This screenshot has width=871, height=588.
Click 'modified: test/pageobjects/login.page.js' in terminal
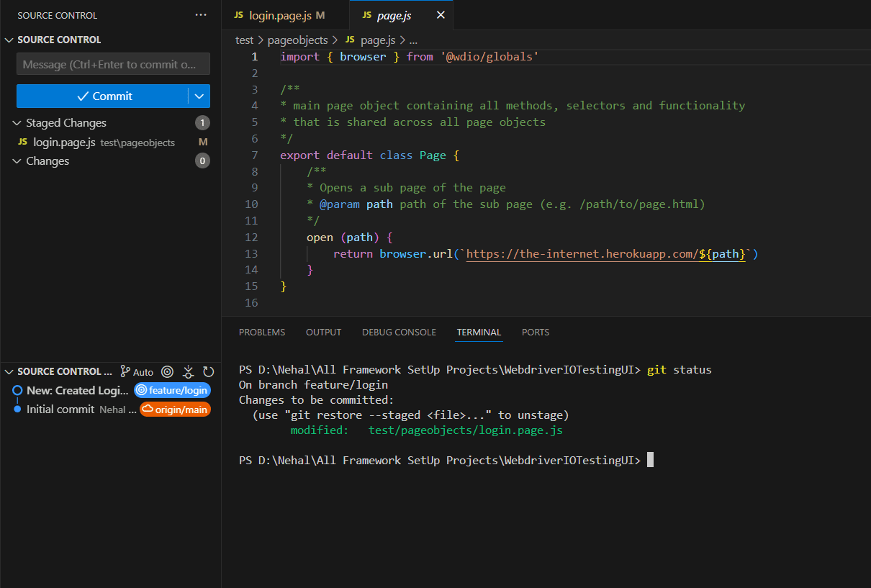point(426,430)
